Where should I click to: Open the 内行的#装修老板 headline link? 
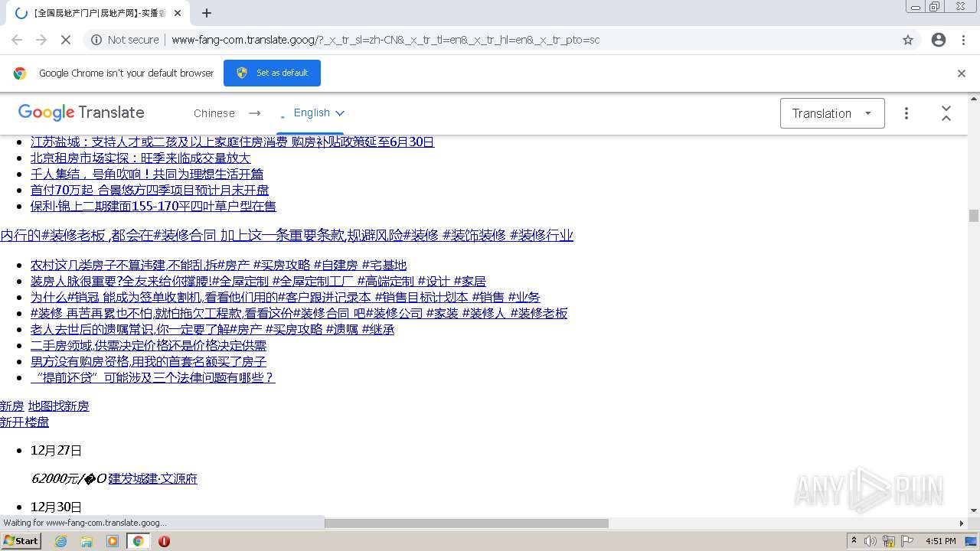pyautogui.click(x=286, y=235)
